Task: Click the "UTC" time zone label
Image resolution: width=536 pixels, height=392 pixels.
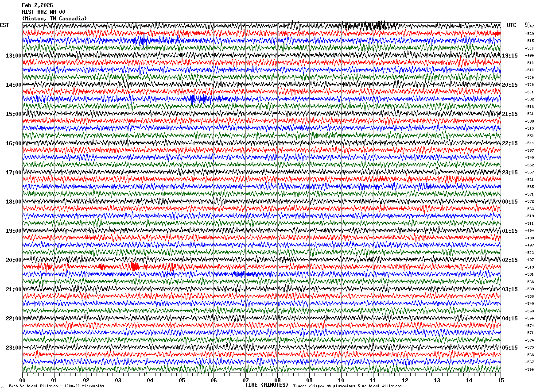Action: 512,25
